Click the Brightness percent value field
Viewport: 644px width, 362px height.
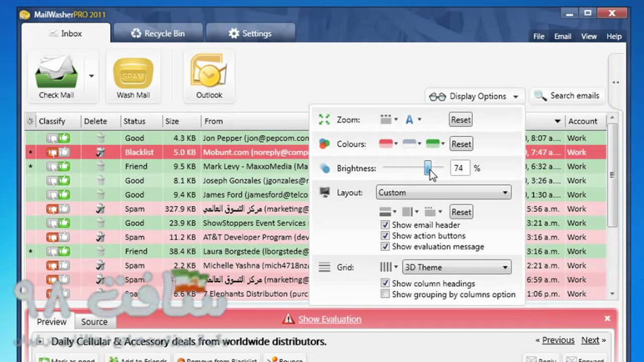[x=460, y=168]
